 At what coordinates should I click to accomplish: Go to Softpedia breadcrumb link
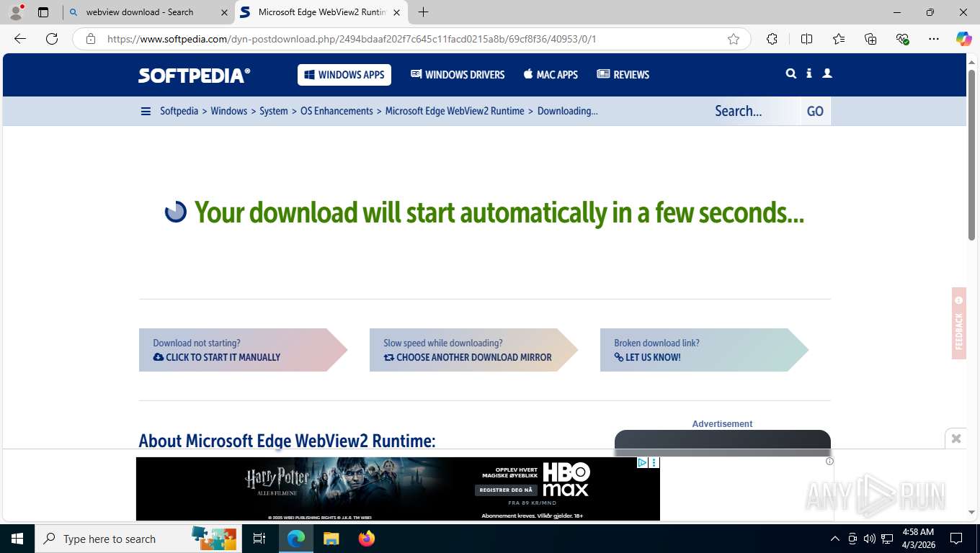click(x=179, y=111)
